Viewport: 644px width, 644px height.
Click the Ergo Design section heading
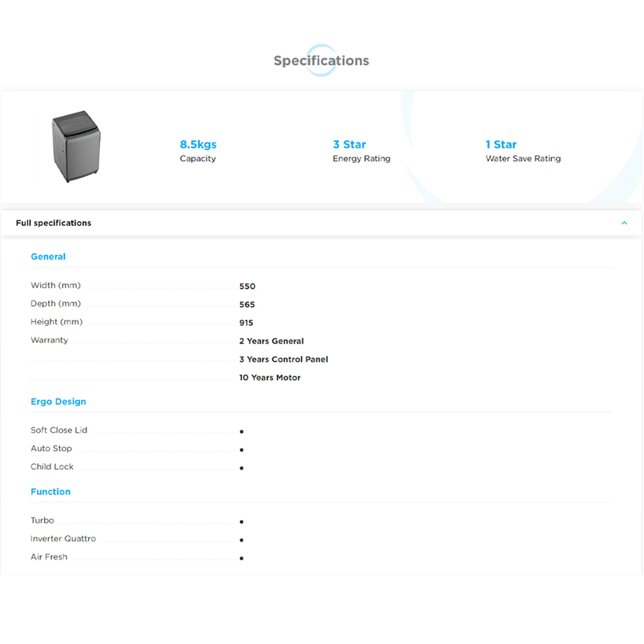(58, 402)
